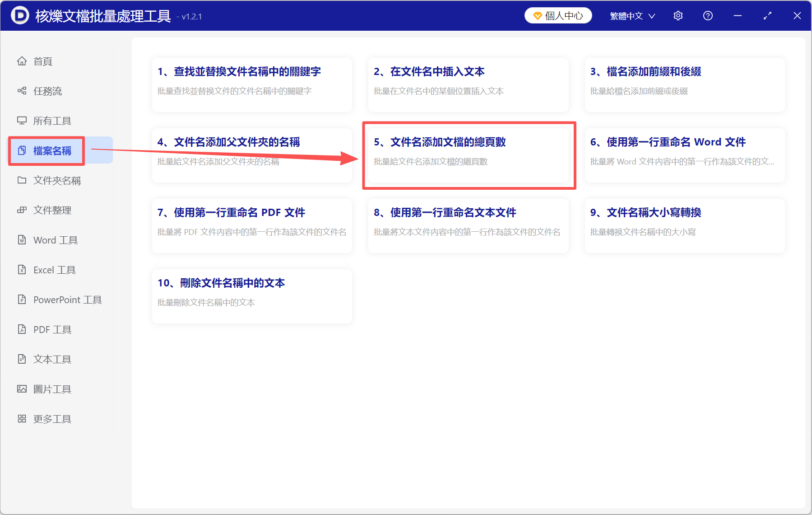Open help using the question mark icon
This screenshot has width=812, height=515.
tap(708, 15)
